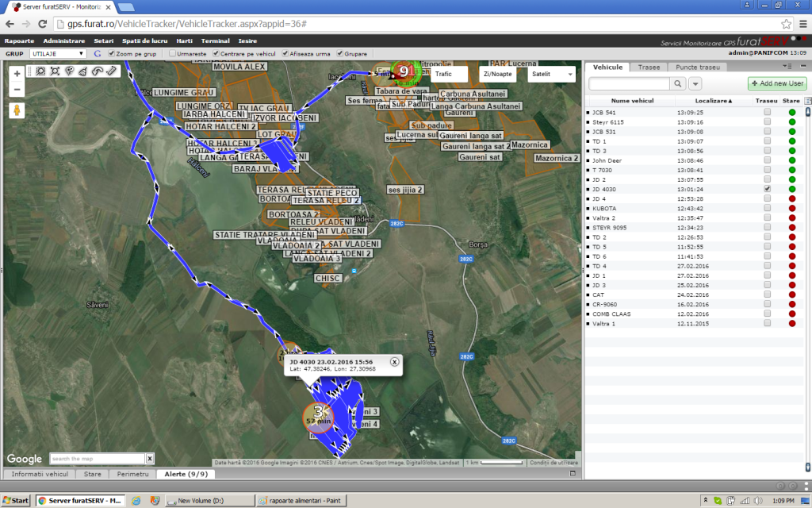
Task: Open the GRUP dropdown showing UTILAJE
Action: (57, 54)
